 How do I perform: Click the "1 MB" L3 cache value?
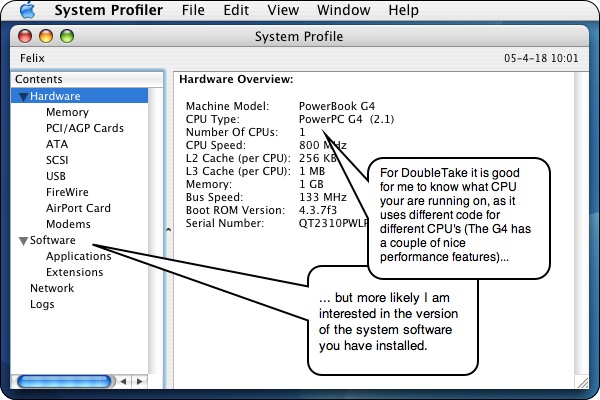pyautogui.click(x=312, y=171)
